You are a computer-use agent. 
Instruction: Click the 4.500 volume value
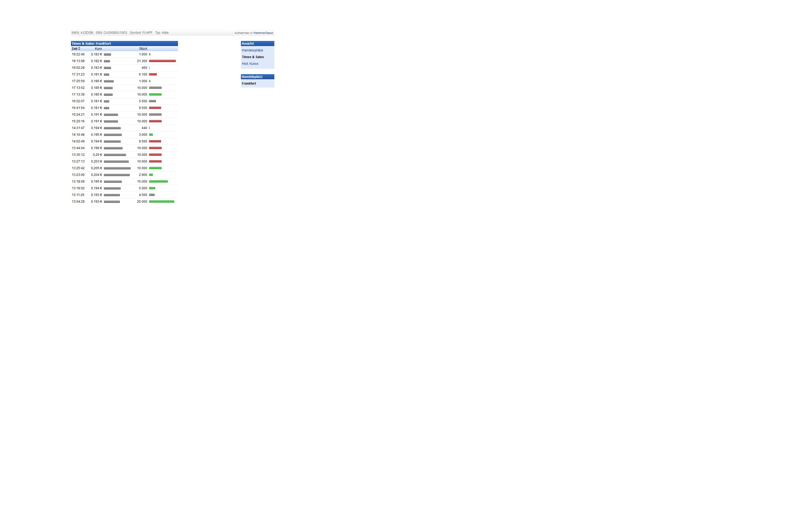143,195
